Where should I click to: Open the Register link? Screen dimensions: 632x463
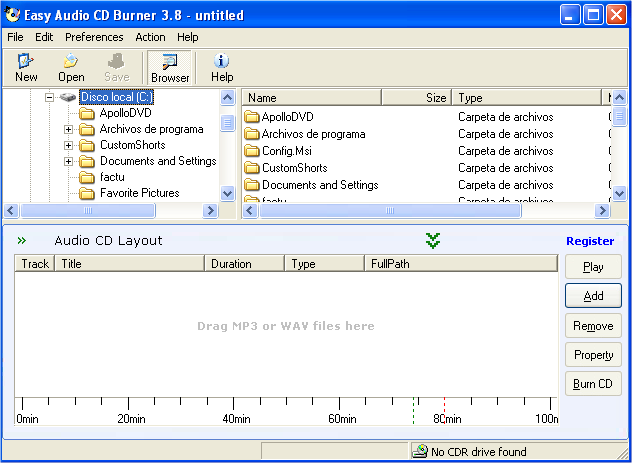590,241
